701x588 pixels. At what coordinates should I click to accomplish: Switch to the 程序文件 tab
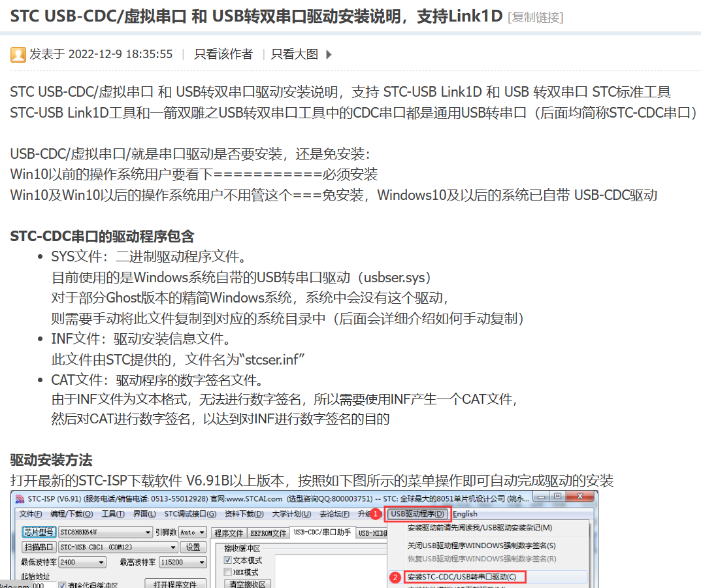[x=229, y=533]
